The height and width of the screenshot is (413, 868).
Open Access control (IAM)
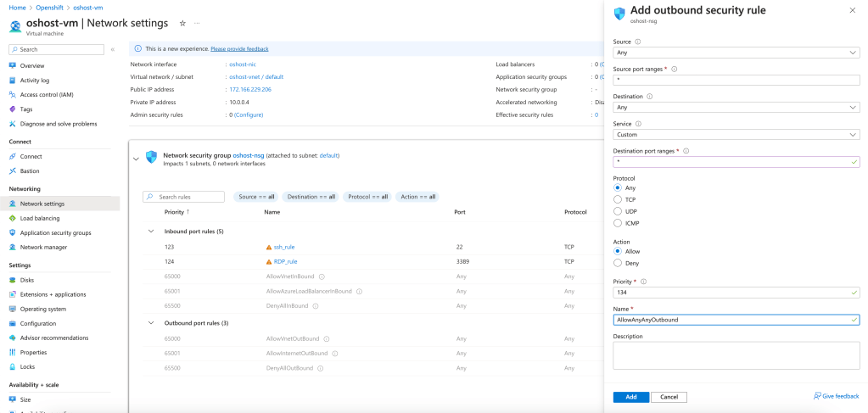[x=47, y=95]
